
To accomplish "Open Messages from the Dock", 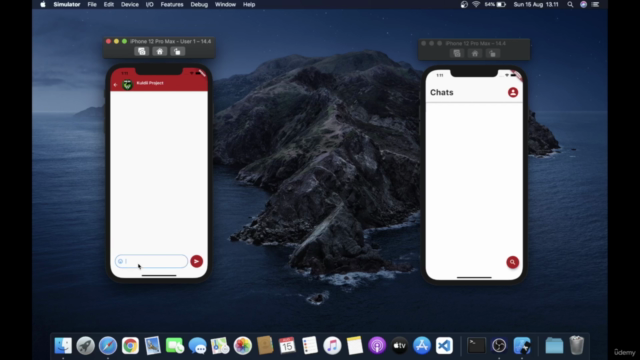I will pyautogui.click(x=198, y=346).
